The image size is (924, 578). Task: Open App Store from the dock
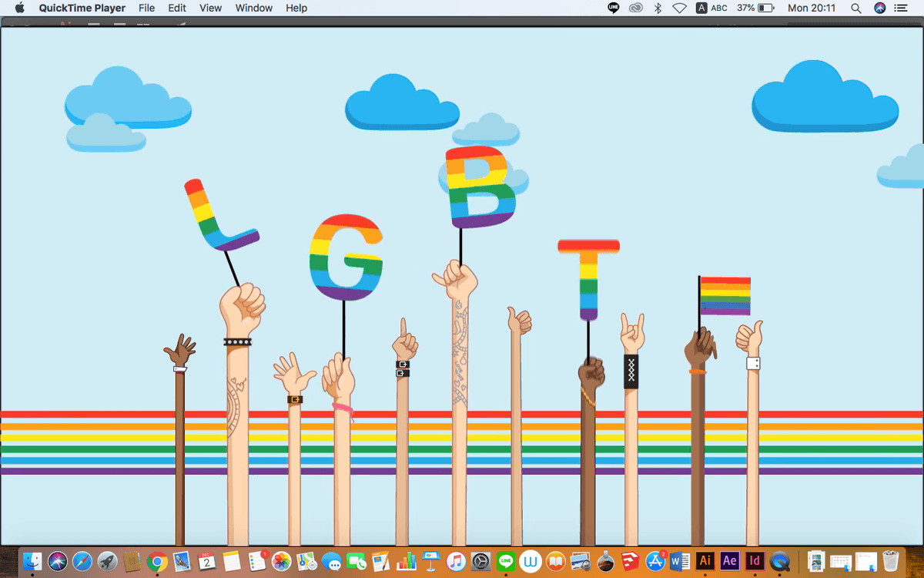656,561
